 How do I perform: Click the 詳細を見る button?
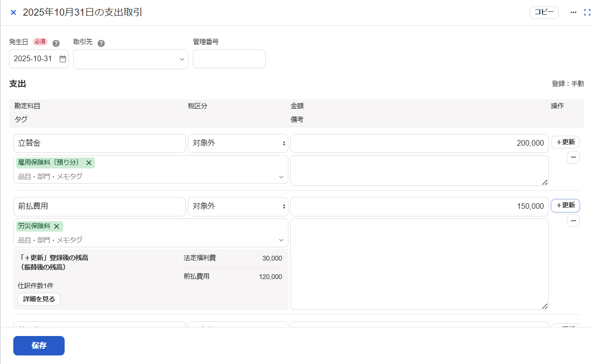pyautogui.click(x=39, y=299)
